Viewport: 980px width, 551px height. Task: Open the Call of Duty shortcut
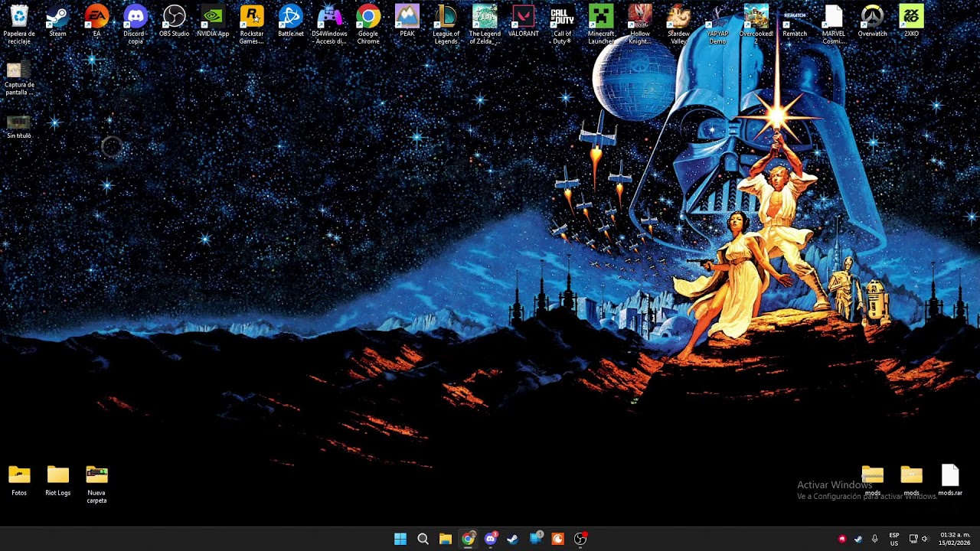pyautogui.click(x=562, y=24)
